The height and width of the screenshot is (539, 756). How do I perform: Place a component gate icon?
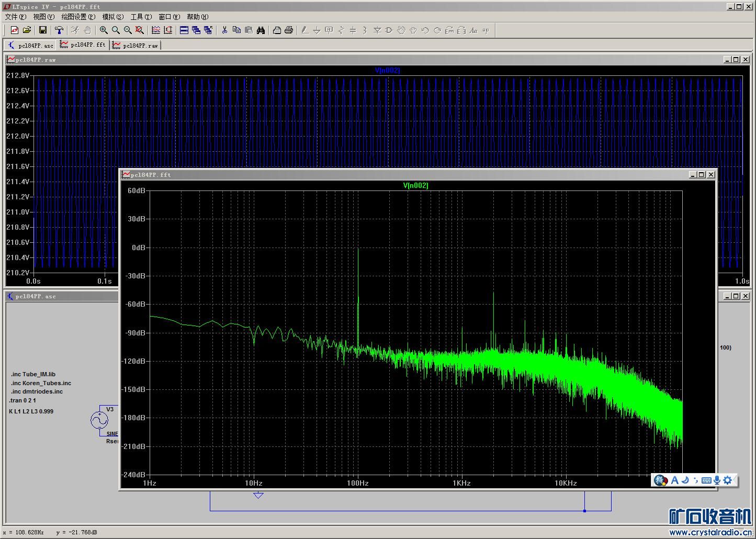(389, 30)
